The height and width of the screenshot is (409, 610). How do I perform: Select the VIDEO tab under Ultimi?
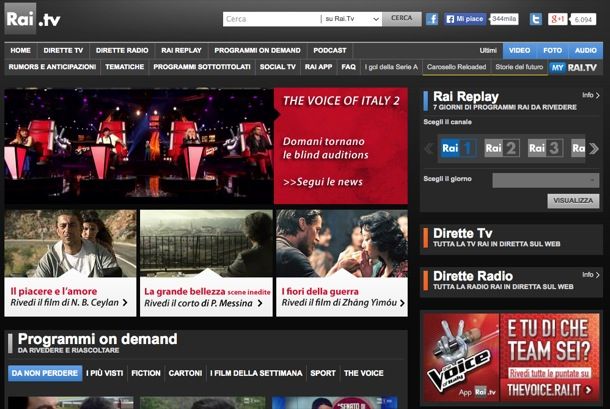coord(520,51)
